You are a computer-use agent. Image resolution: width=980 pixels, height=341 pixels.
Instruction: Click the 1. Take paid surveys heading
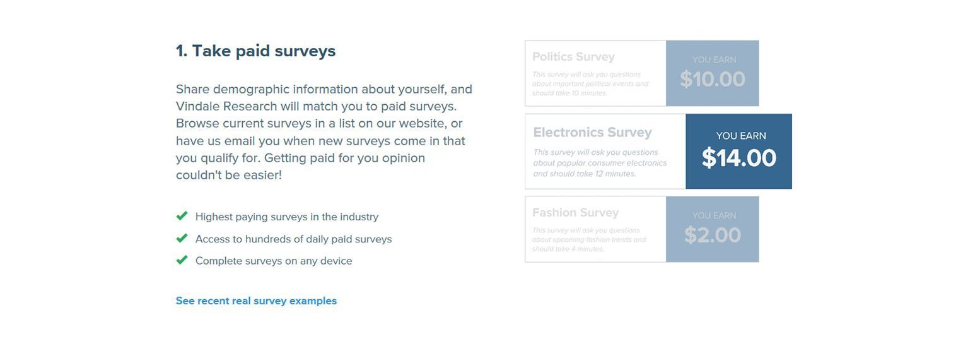255,51
